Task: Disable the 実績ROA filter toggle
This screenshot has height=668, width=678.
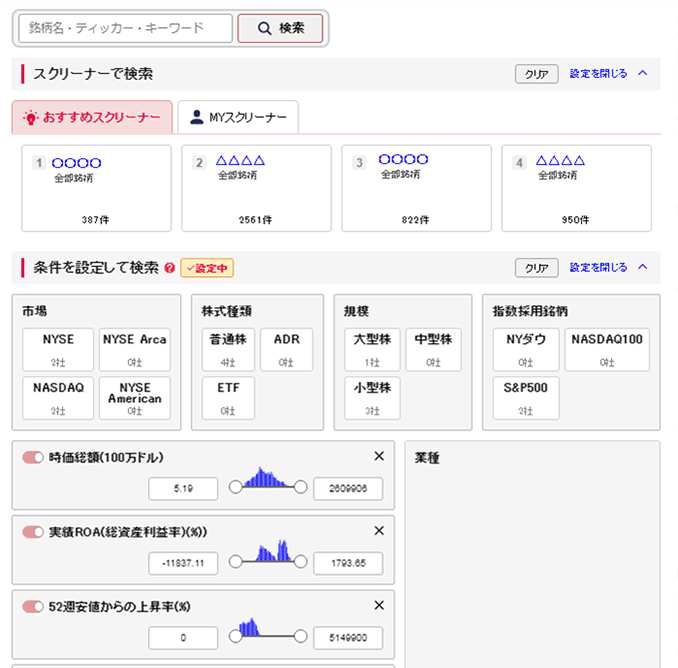Action: click(x=33, y=532)
